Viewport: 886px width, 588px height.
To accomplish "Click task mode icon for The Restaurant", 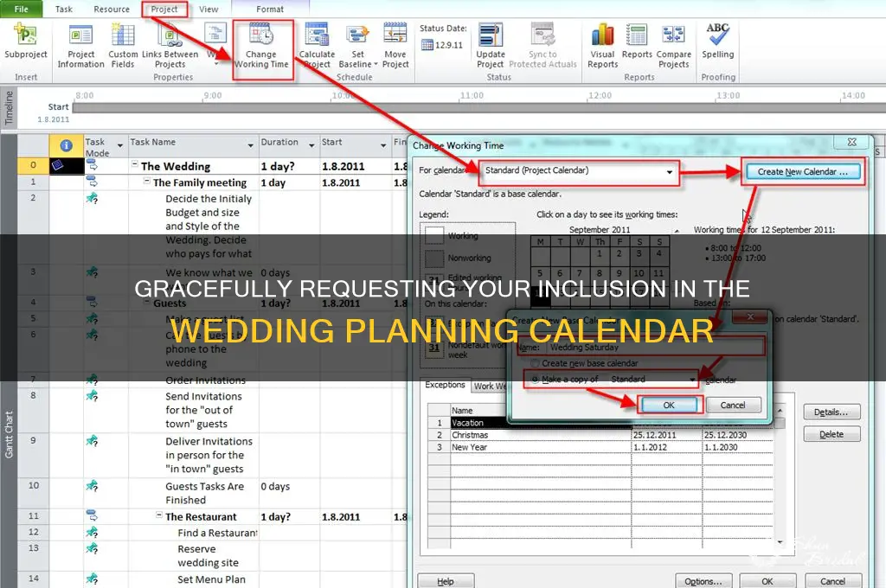I will coord(92,515).
